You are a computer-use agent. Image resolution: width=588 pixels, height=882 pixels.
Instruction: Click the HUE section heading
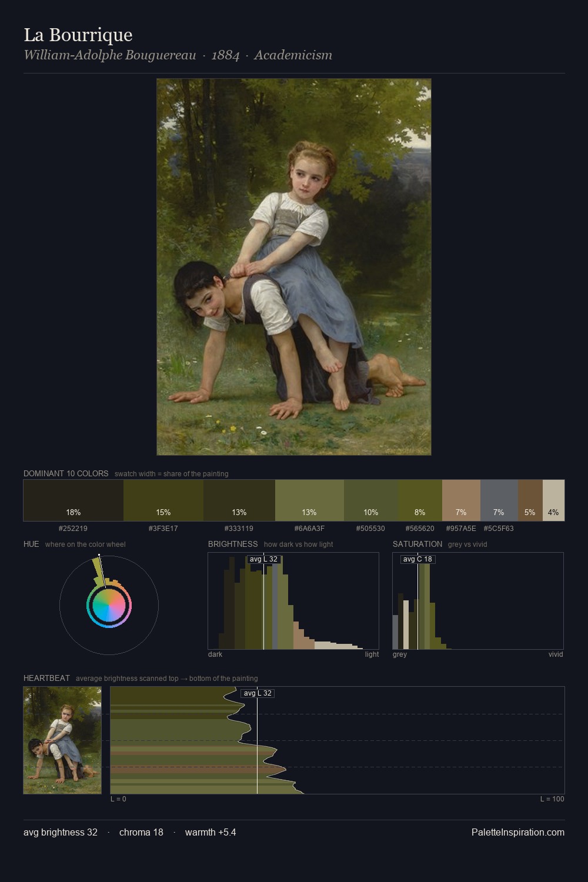[x=31, y=544]
